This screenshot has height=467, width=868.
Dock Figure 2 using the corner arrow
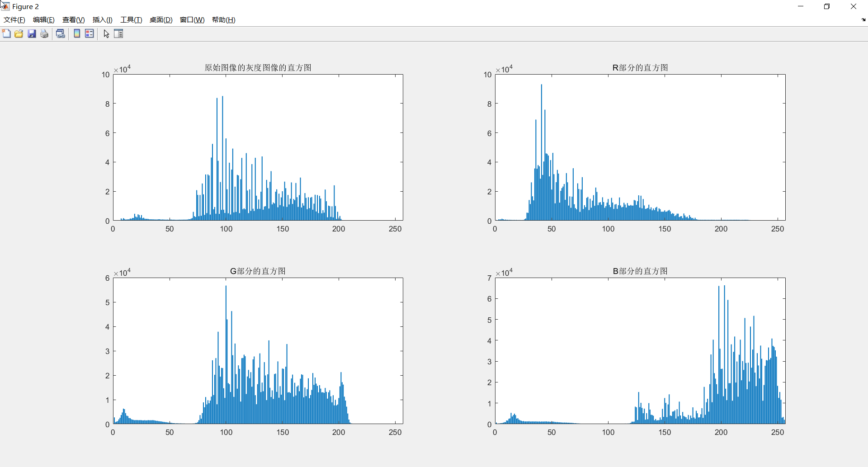click(863, 20)
